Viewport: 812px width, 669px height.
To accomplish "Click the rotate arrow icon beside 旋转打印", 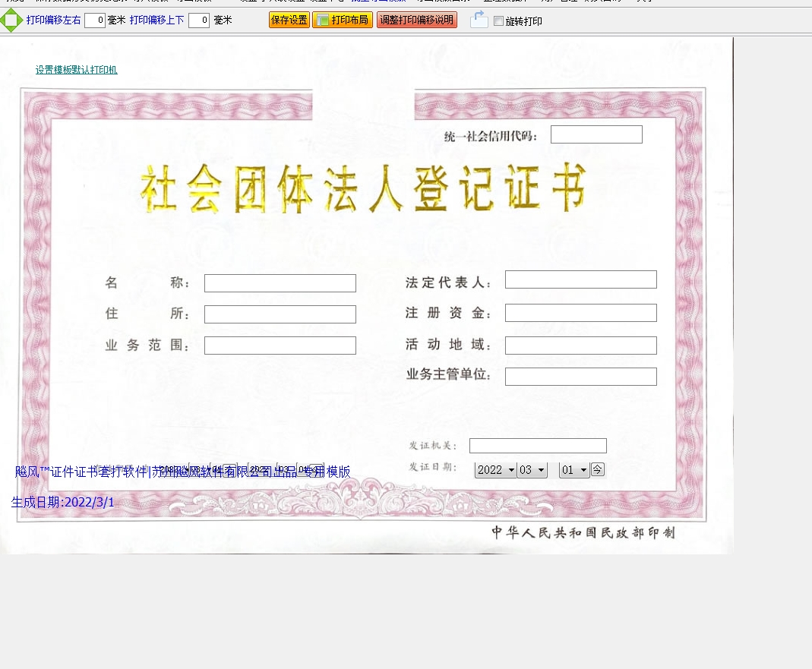I will (479, 21).
